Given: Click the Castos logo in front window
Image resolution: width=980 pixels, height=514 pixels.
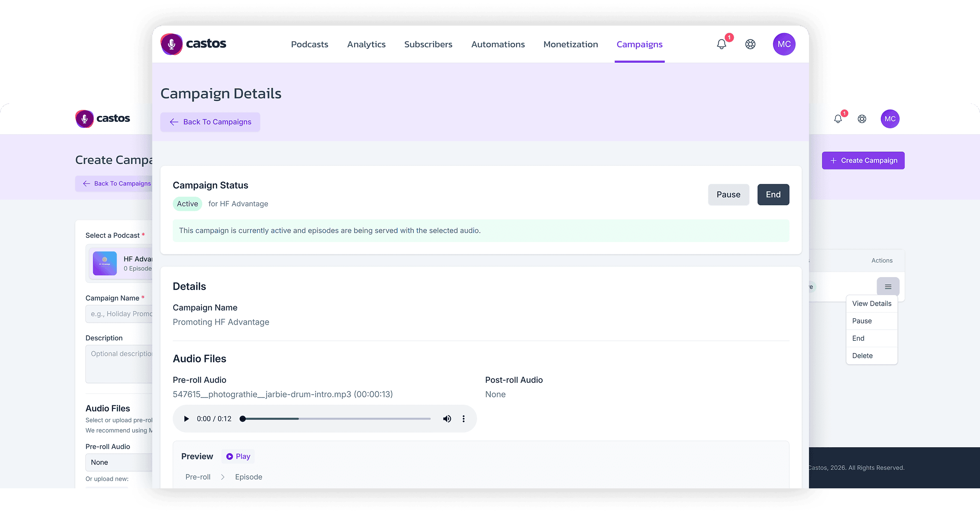Looking at the screenshot, I should pos(194,44).
